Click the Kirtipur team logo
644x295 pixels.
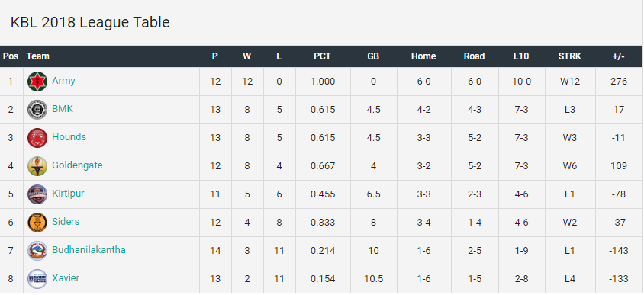coord(37,194)
